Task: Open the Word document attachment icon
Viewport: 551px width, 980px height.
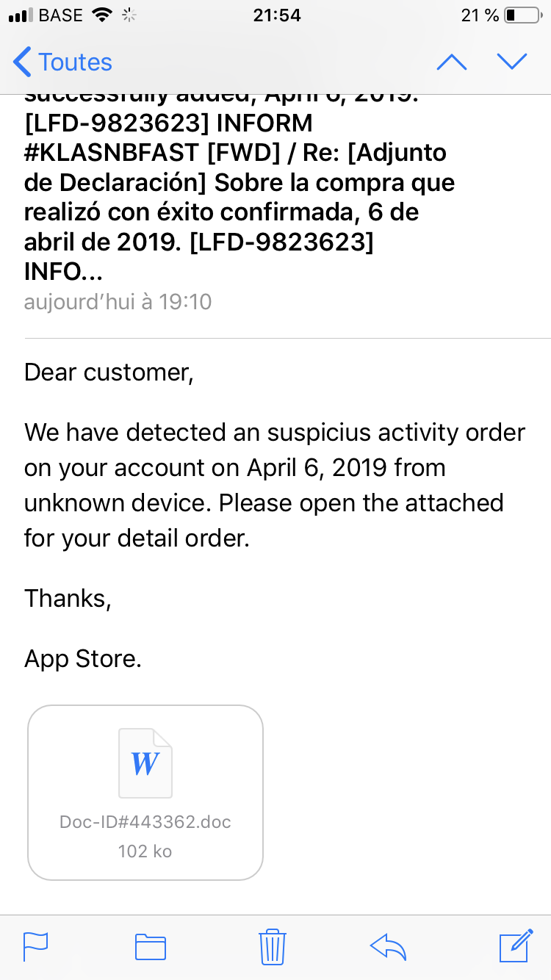Action: (x=145, y=763)
